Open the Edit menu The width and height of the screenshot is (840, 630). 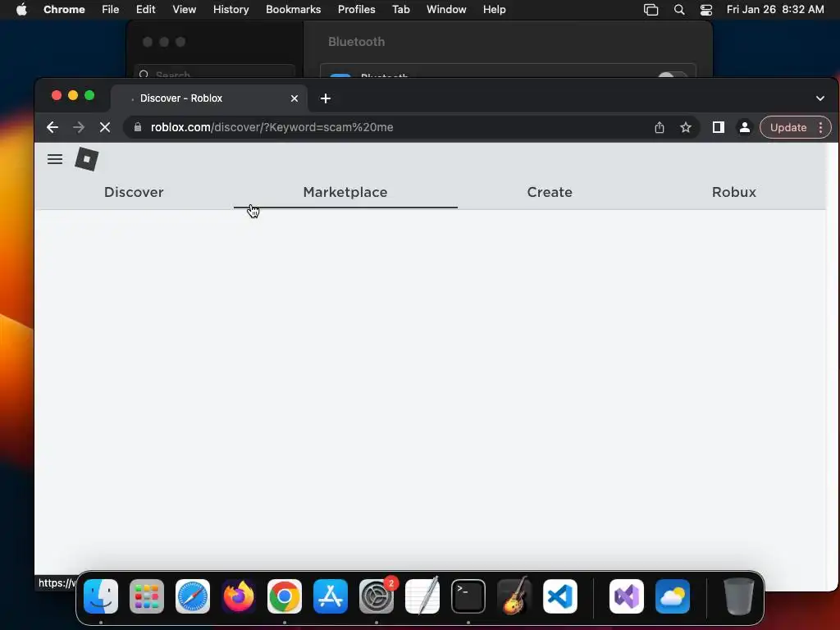click(x=146, y=10)
